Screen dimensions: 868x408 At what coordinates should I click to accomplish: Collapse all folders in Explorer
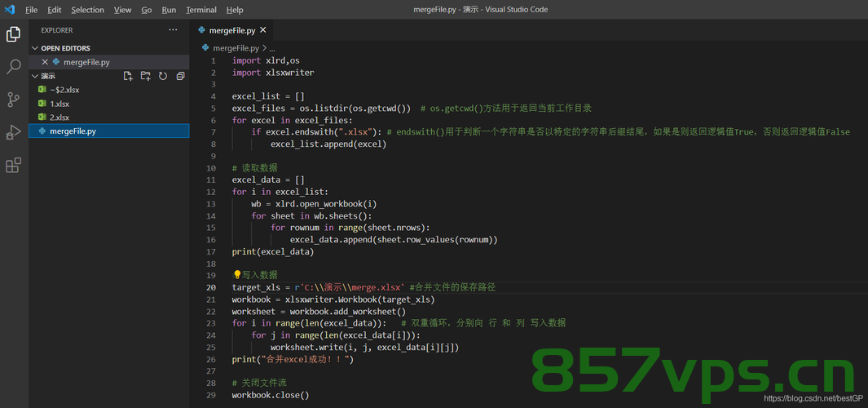point(180,76)
